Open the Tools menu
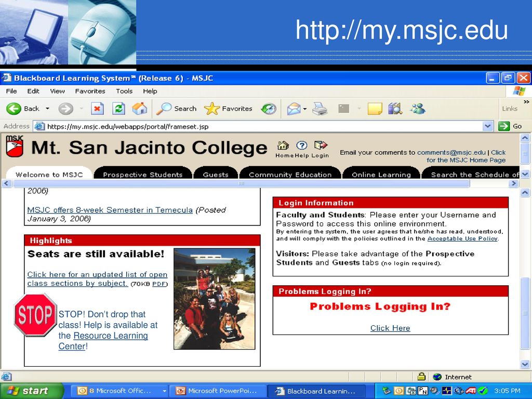Viewport: 532px width, 399px height. 124,91
